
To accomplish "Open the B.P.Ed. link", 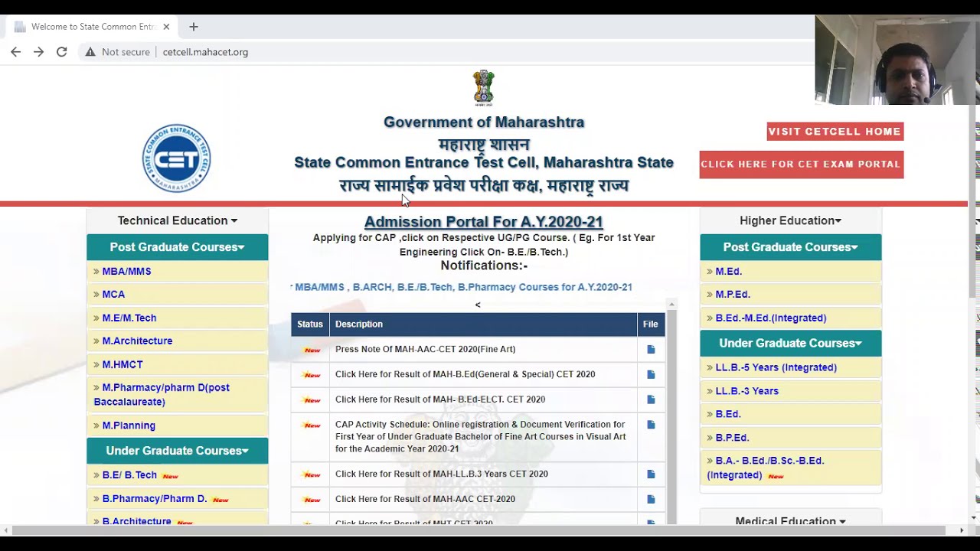I will pos(732,438).
